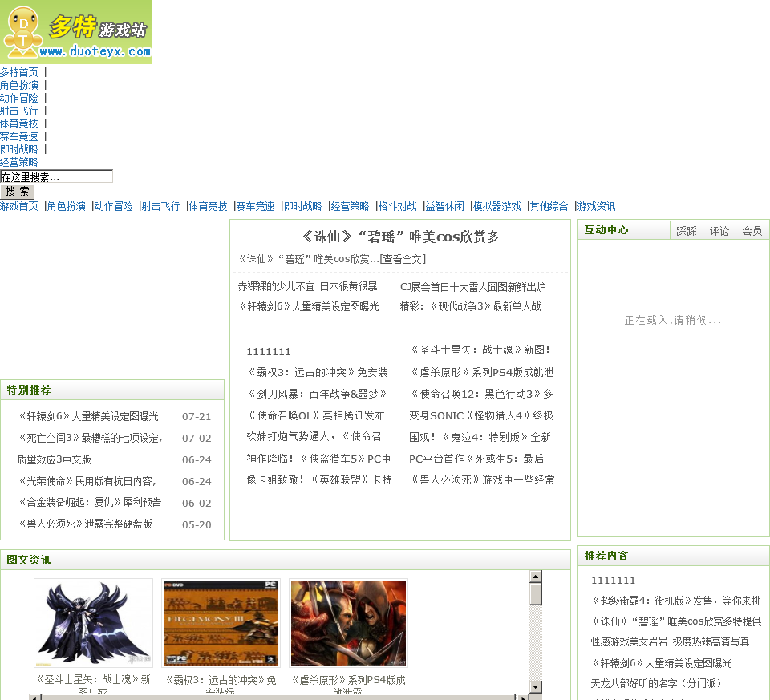Viewport: 770px width, 700px height.
Task: Open the 虐杀原形 thumbnail image
Action: pos(349,622)
